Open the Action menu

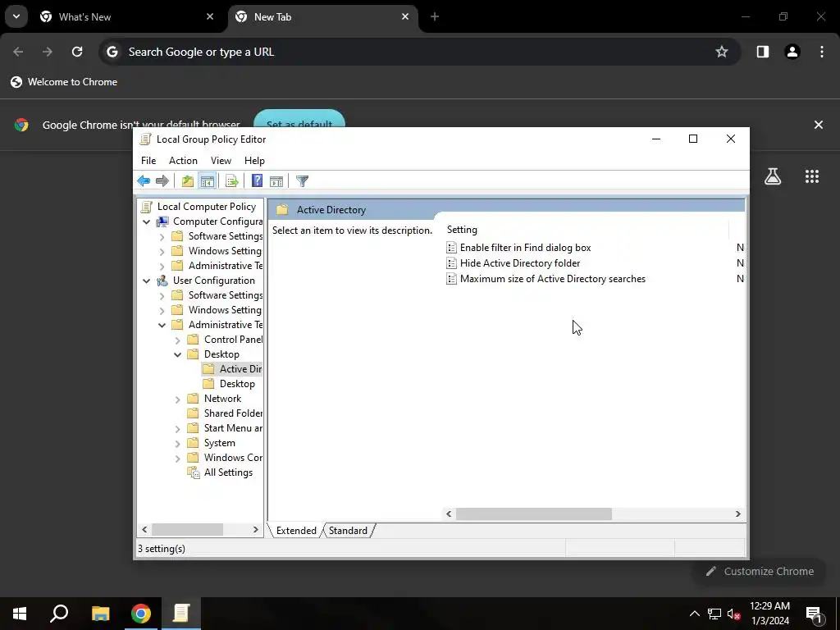tap(183, 161)
